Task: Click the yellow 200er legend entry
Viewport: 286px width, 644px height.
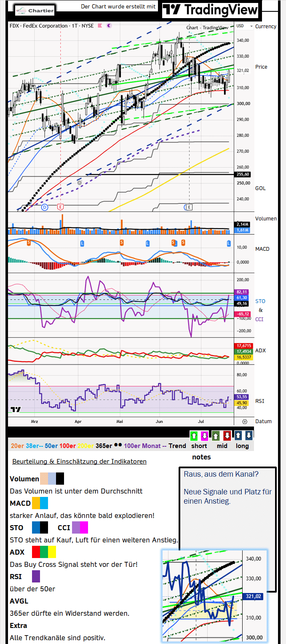Action: tap(86, 446)
